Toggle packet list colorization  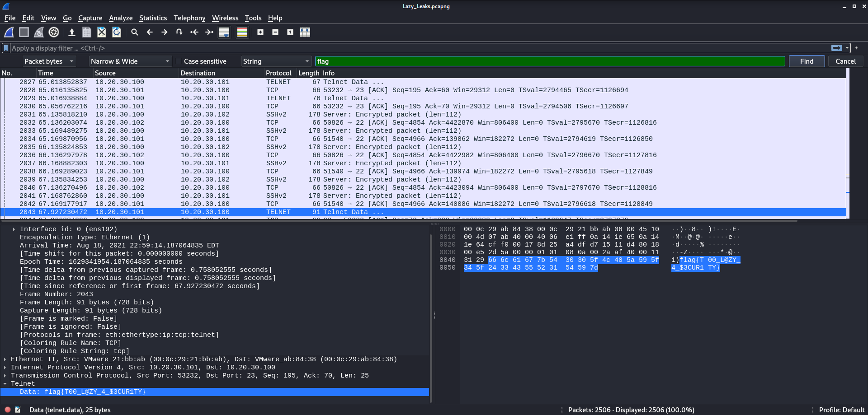click(242, 32)
